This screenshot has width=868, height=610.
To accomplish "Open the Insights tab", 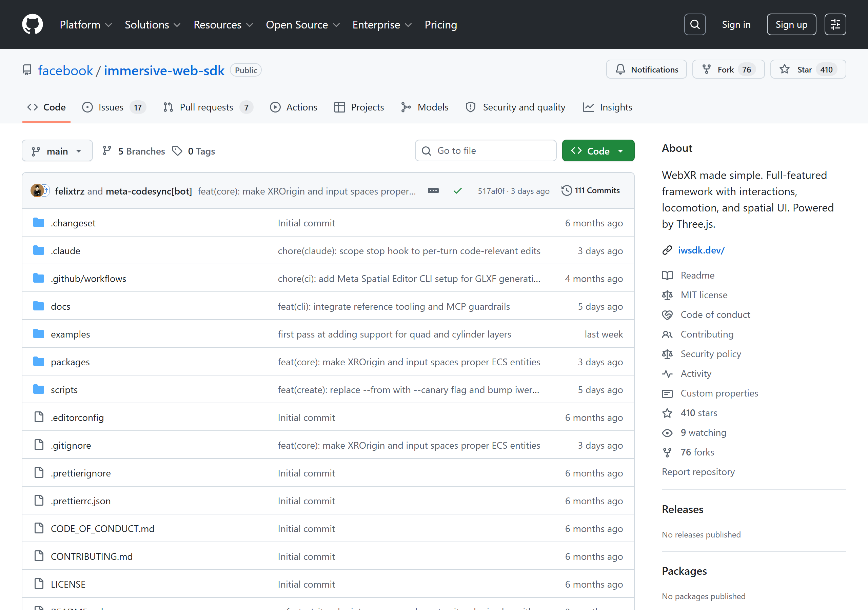I will (608, 107).
